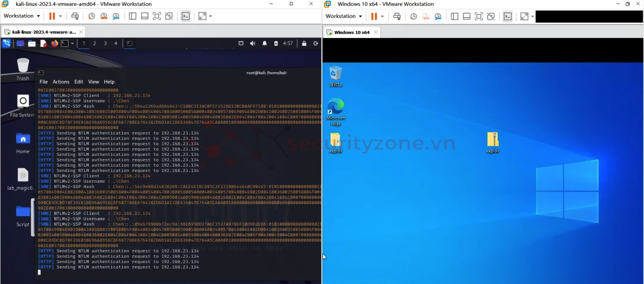644x284 pixels.
Task: Close the kali-linux-2023.4 VM tab
Action: [81, 32]
